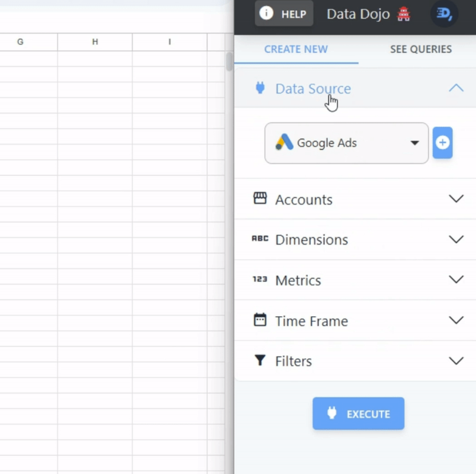Click the 123 icon next to Metrics

[260, 279]
